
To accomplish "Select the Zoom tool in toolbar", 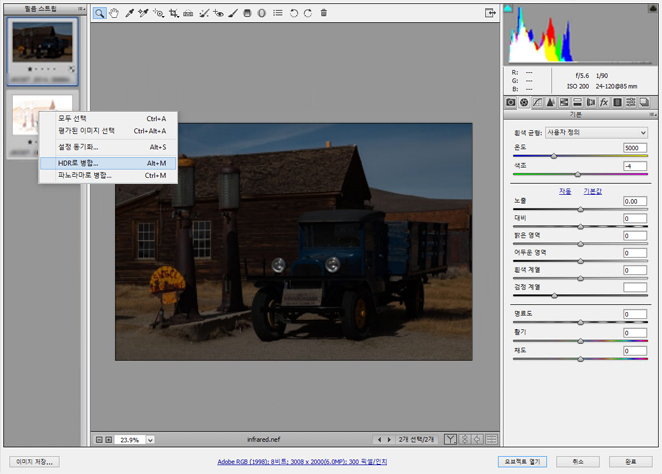I will (100, 13).
